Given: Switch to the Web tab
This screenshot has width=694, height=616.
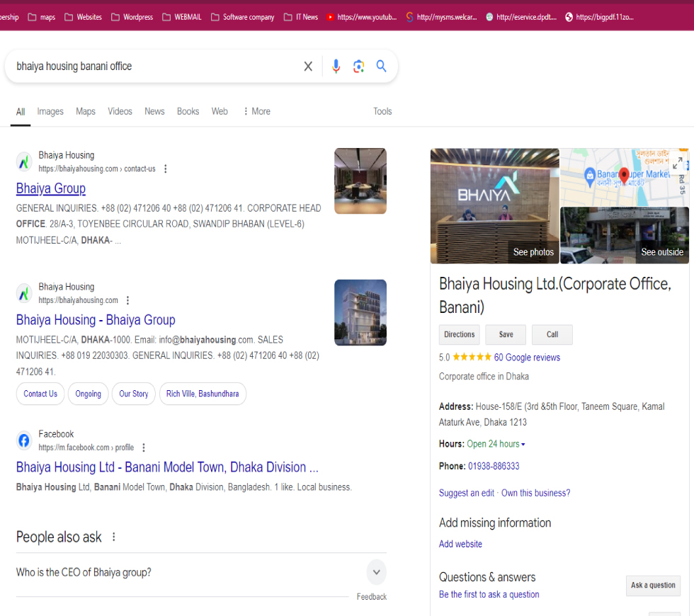Looking at the screenshot, I should pos(220,112).
